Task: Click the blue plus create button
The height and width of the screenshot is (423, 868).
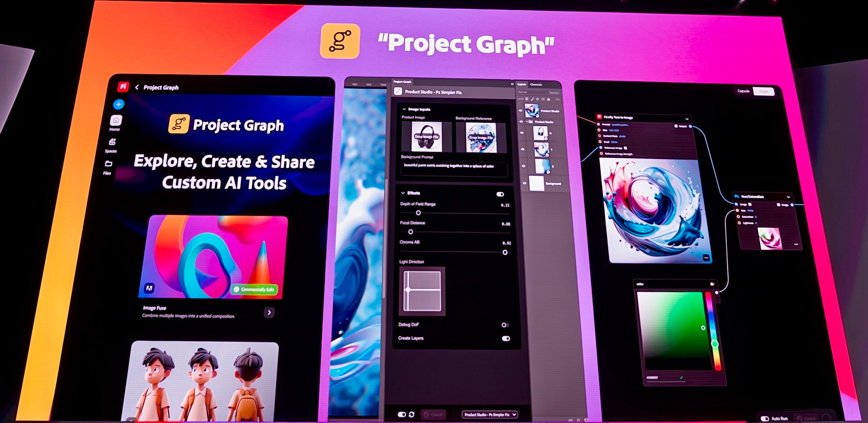Action: 119,104
